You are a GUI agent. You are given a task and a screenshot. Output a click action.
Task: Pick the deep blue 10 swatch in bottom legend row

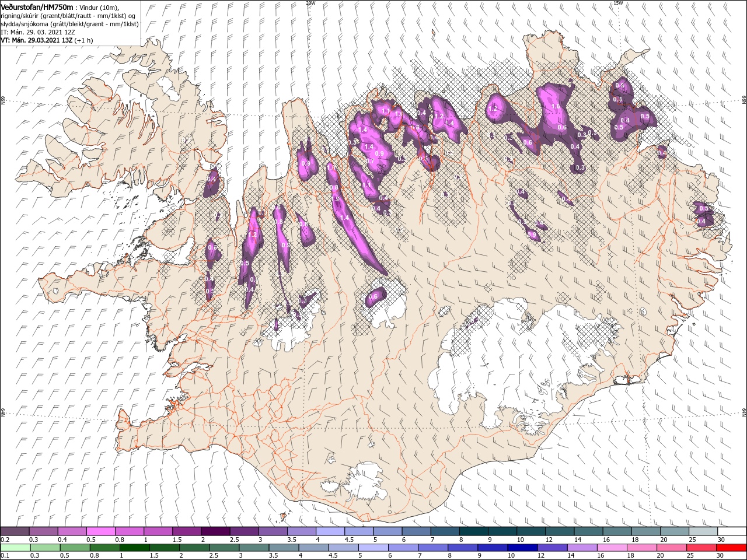coord(522,548)
